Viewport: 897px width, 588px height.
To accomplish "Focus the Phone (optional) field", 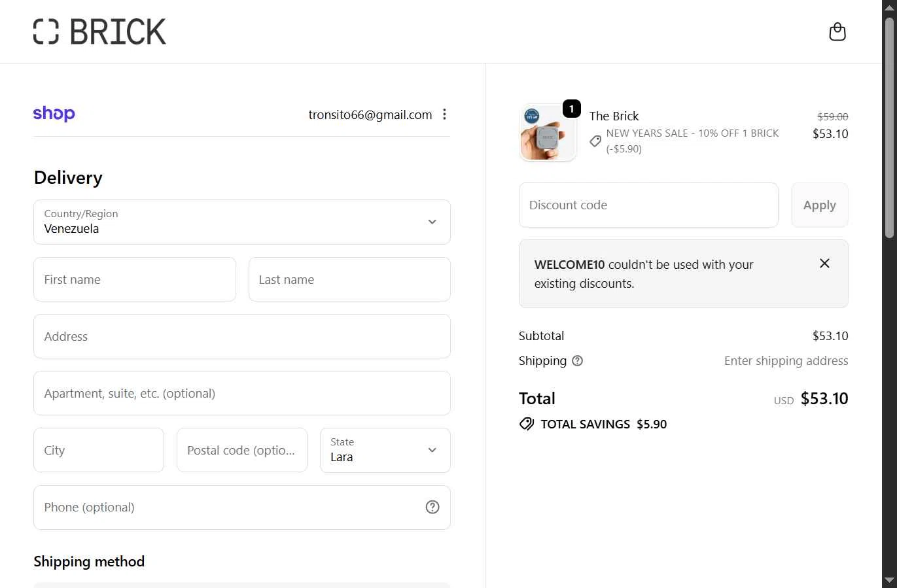I will pos(242,507).
